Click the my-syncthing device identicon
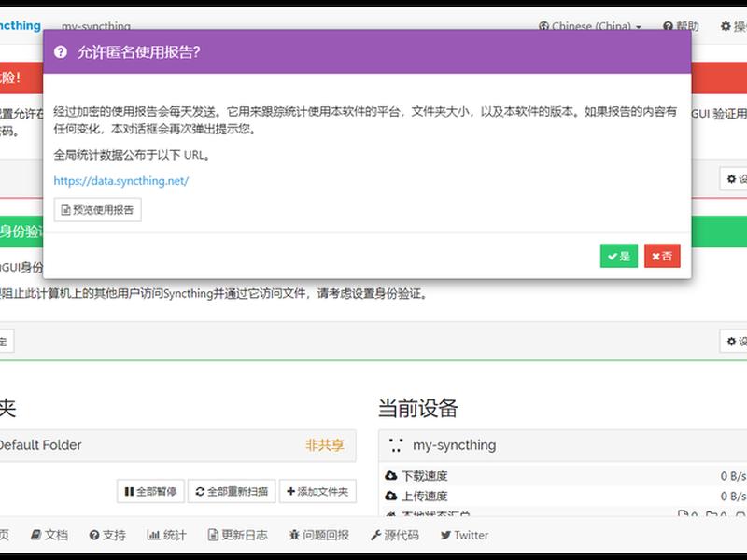The height and width of the screenshot is (560, 747). point(396,445)
